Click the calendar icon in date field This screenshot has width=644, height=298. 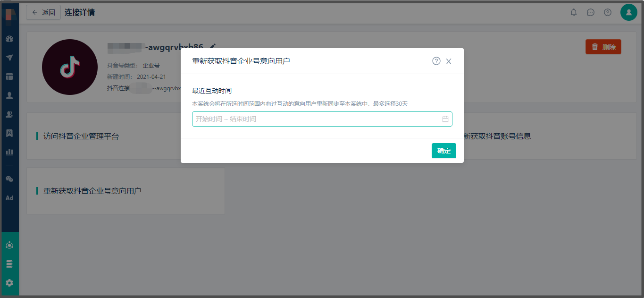click(445, 119)
